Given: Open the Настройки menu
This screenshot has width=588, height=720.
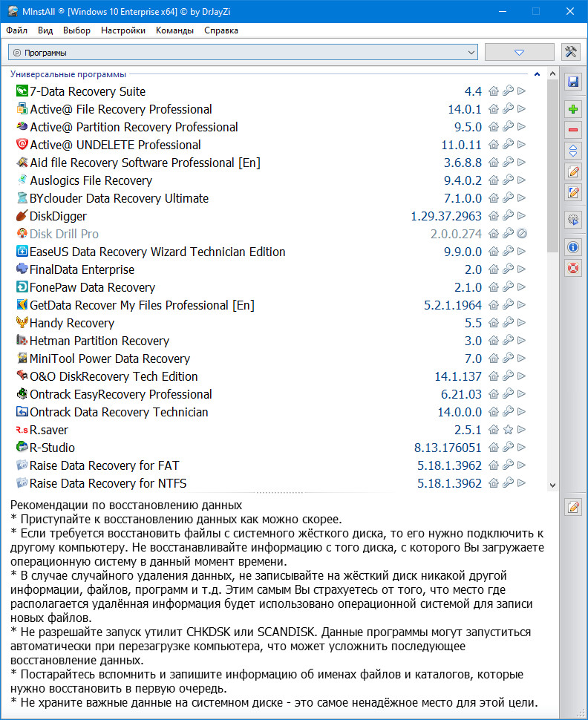Looking at the screenshot, I should (123, 30).
